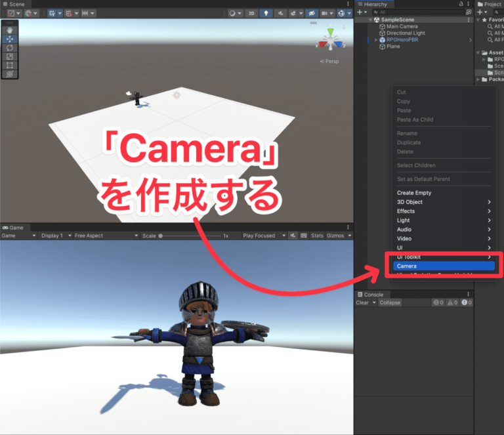Collapse the Assets folder in Project
Image resolution: width=504 pixels, height=435 pixels.
click(x=478, y=52)
